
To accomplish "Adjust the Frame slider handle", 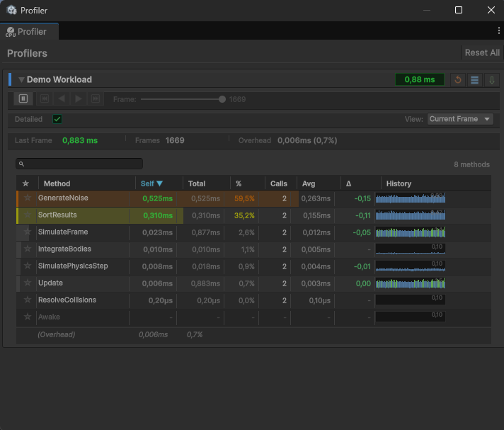I will click(x=222, y=99).
